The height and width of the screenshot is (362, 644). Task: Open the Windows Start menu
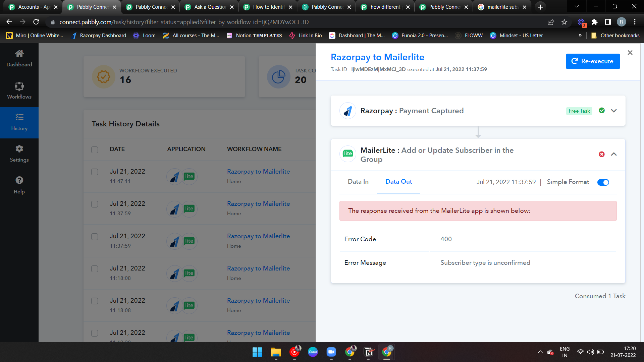tap(257, 352)
